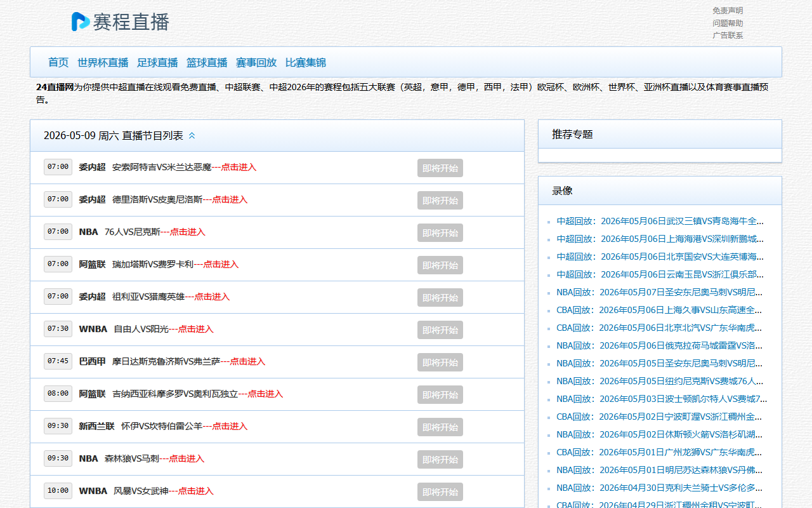
Task: Open 风暴VS女武神 点击进入 link
Action: pyautogui.click(x=195, y=491)
